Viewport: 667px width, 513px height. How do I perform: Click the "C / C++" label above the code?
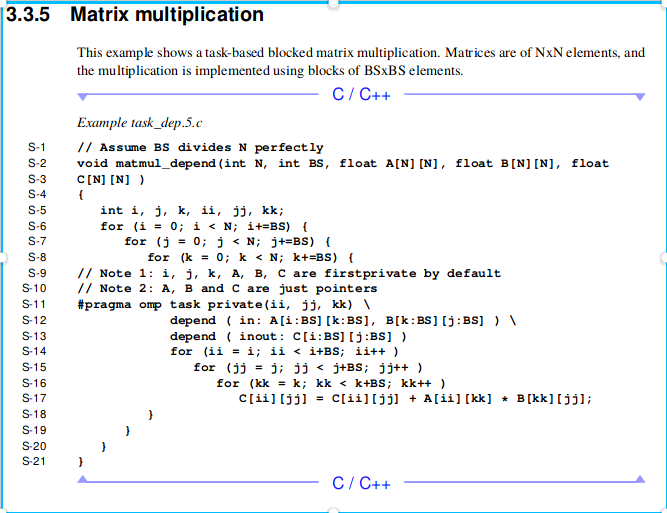(x=361, y=94)
